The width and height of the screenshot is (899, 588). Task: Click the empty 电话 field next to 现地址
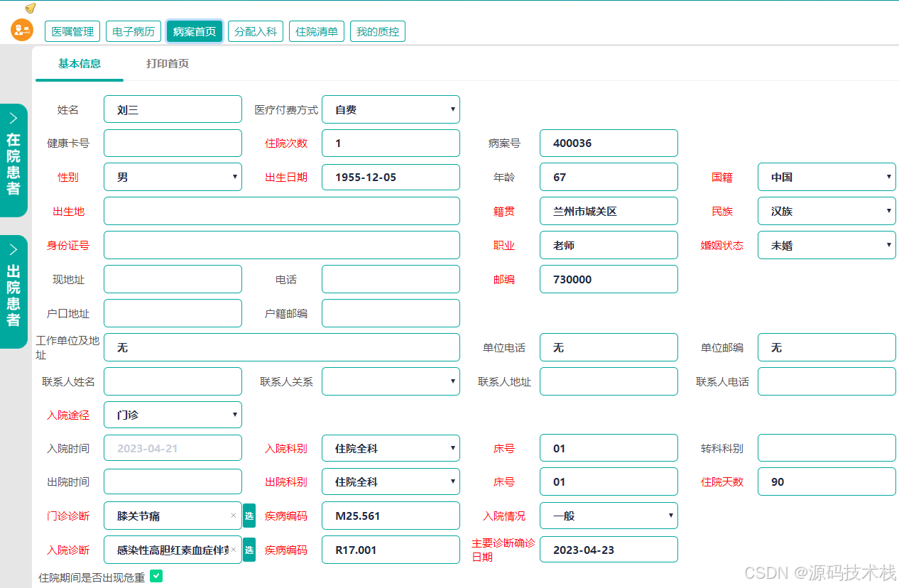pos(391,279)
